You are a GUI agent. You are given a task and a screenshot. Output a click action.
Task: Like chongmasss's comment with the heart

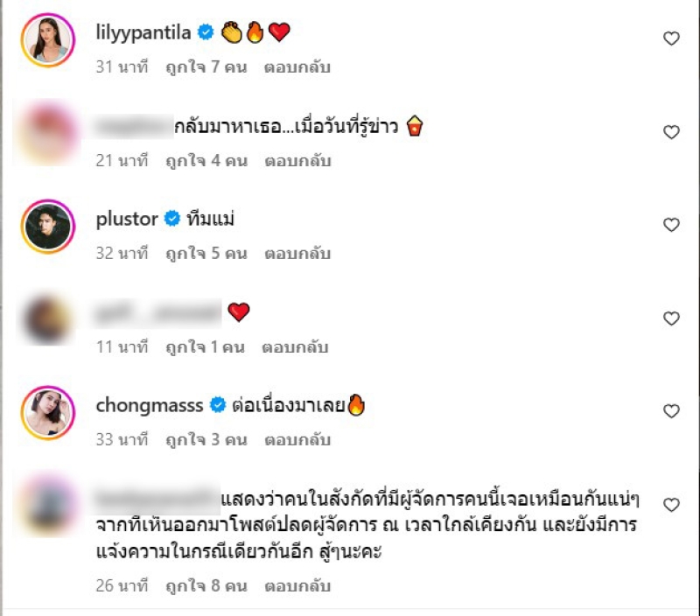click(671, 410)
